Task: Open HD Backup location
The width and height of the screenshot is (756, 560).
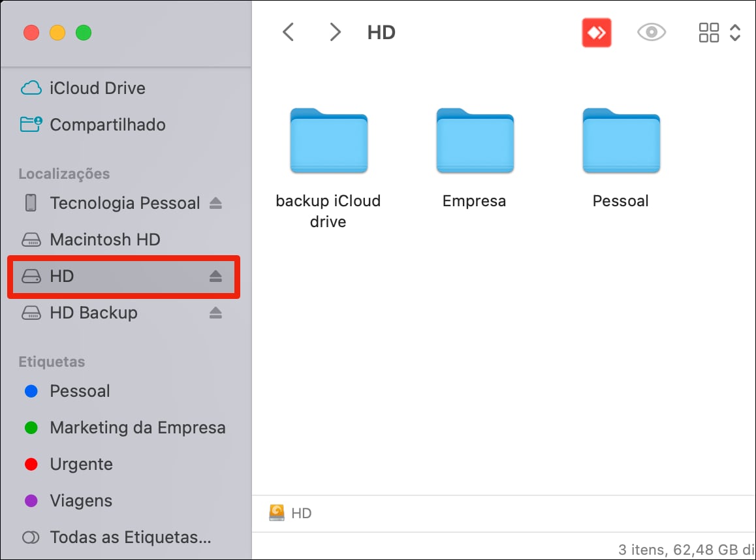Action: coord(93,313)
